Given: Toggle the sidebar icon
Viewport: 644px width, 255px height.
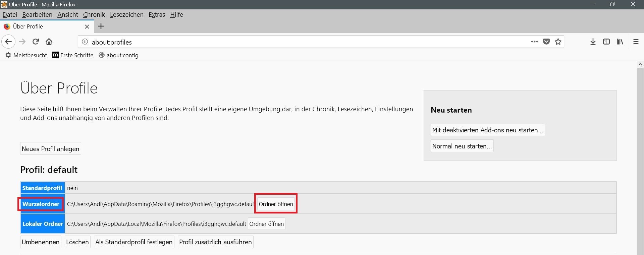Looking at the screenshot, I should click(606, 42).
